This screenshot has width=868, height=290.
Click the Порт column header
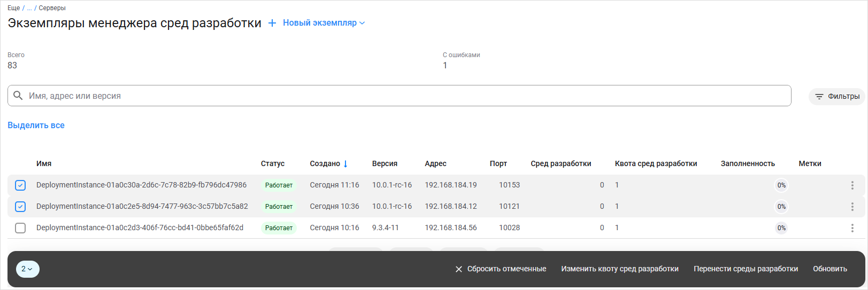tap(498, 163)
